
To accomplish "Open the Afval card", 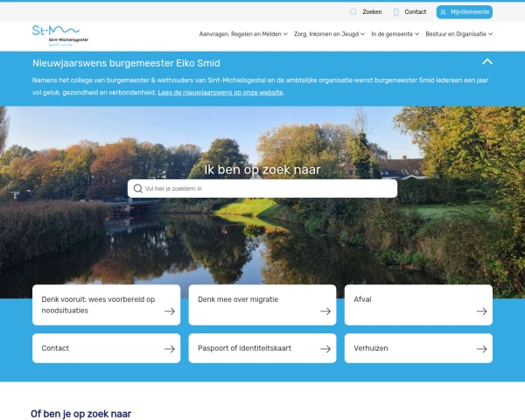I will tap(418, 304).
